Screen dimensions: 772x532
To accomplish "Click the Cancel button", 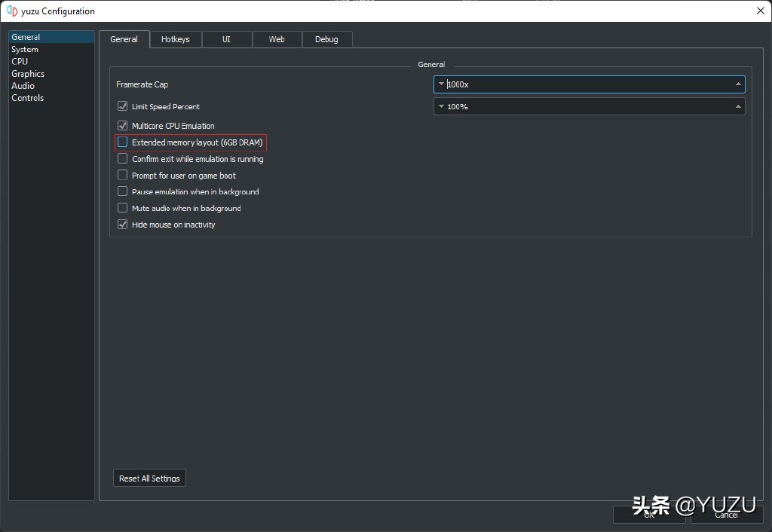I will point(727,515).
